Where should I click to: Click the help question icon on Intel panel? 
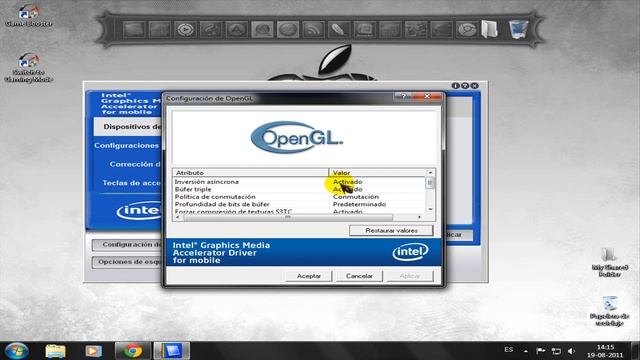click(x=465, y=86)
